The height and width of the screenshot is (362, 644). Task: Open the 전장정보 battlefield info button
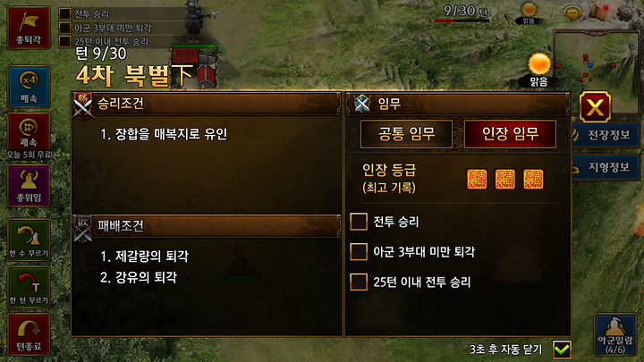pyautogui.click(x=605, y=135)
